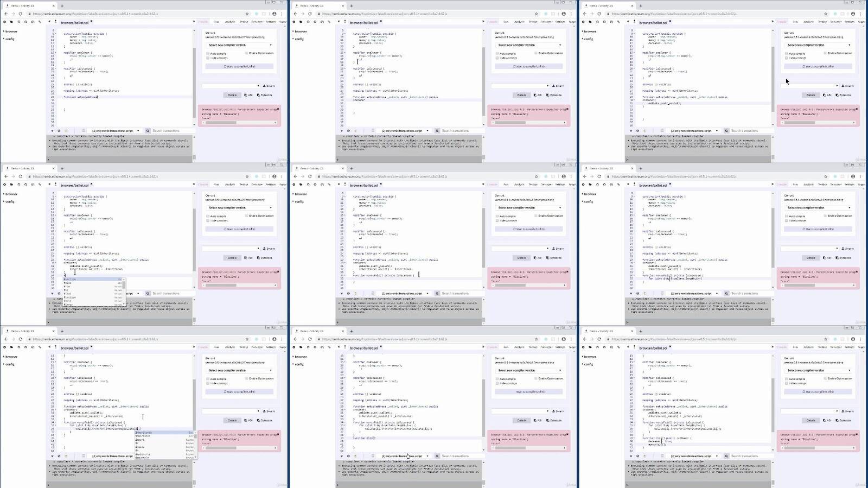The width and height of the screenshot is (868, 488).
Task: Click ABI copy button in middle-left window
Action: [249, 258]
